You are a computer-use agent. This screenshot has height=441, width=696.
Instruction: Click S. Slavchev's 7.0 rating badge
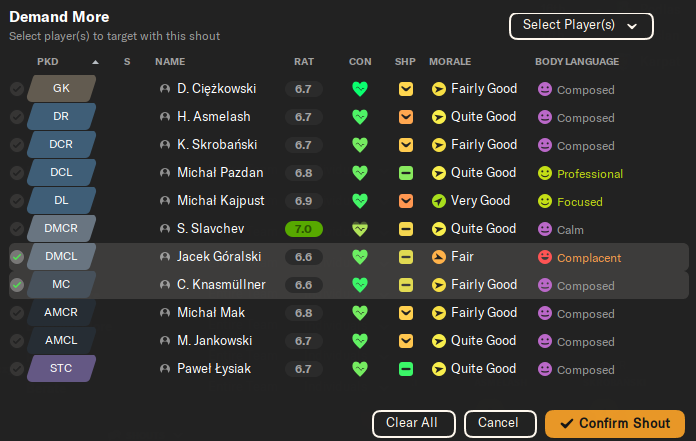(x=303, y=229)
